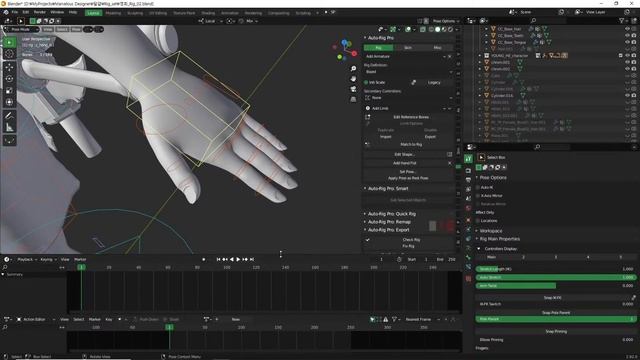This screenshot has width=640, height=360.
Task: Open the Render menu
Action: 40,12
